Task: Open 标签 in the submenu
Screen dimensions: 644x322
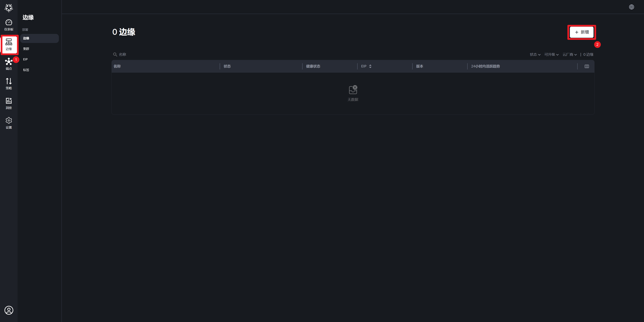Action: [26, 70]
